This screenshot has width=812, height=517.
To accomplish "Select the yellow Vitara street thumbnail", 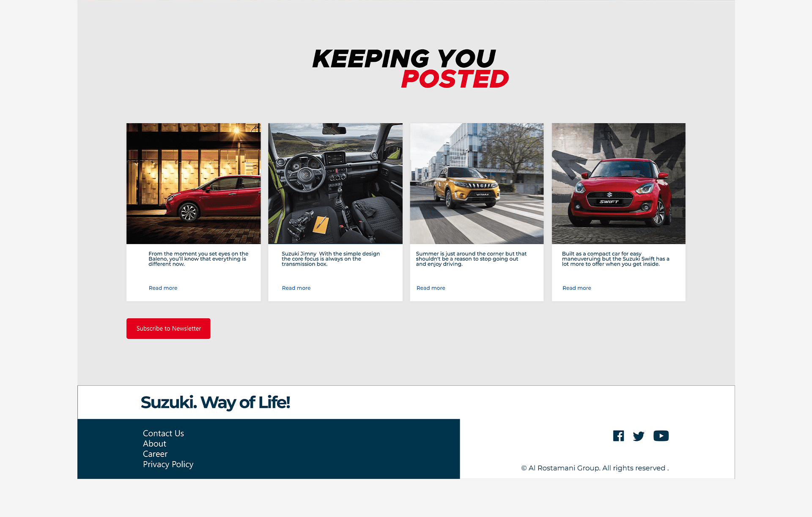I will 477,184.
